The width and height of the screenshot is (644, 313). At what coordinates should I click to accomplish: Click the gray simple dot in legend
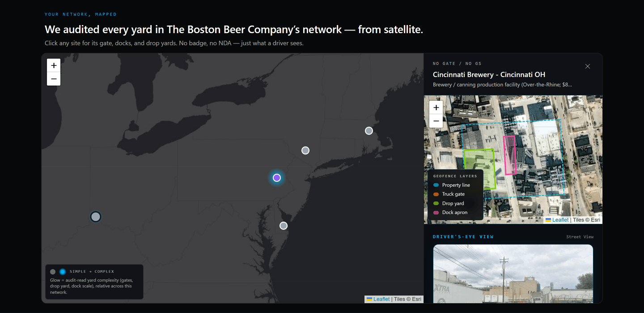pyautogui.click(x=53, y=272)
